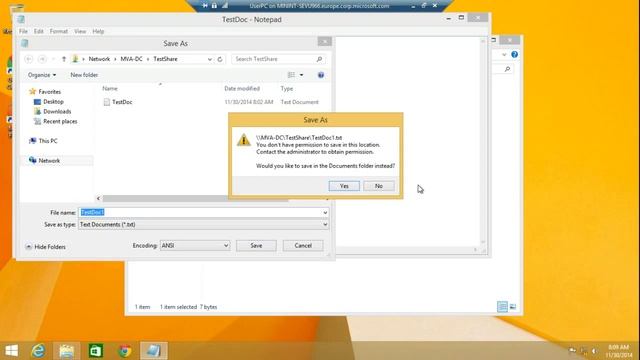Cancel the Save As dialog

click(x=303, y=246)
